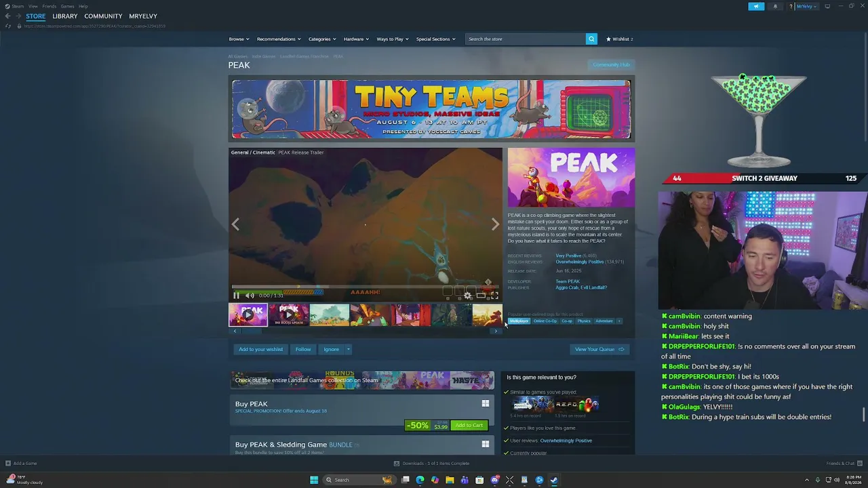This screenshot has height=488, width=868.
Task: Click Add to your wishlist
Action: pos(260,349)
